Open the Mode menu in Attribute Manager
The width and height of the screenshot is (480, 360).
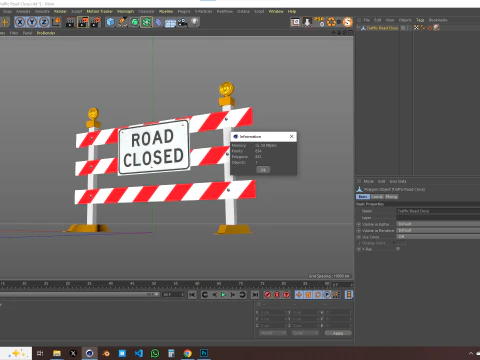[368, 181]
